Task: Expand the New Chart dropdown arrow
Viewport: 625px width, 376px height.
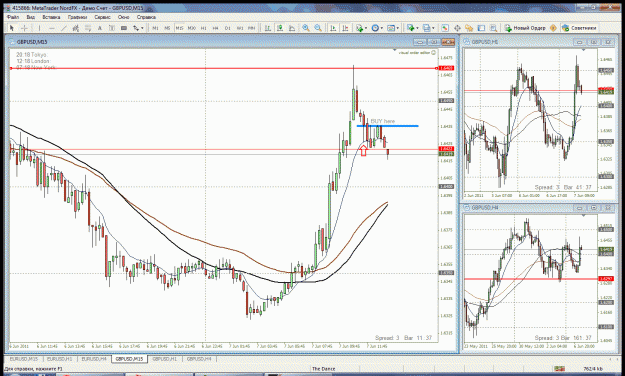Action: pyautogui.click(x=417, y=28)
